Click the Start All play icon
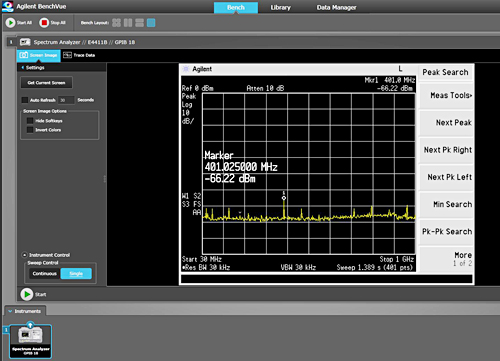The image size is (500, 361). point(10,23)
